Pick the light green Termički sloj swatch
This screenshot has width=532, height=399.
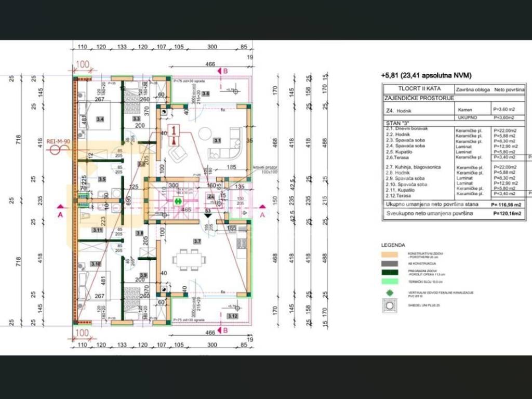coord(389,281)
